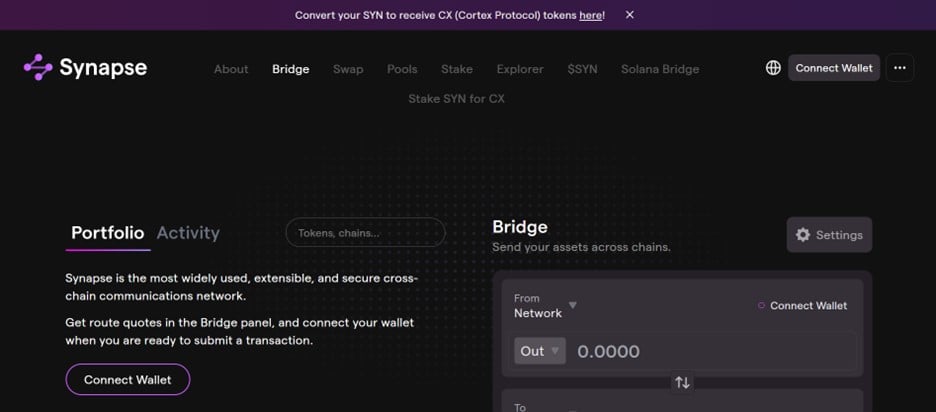The image size is (936, 412).
Task: Swap networks with the up-down arrows icon
Action: point(682,382)
